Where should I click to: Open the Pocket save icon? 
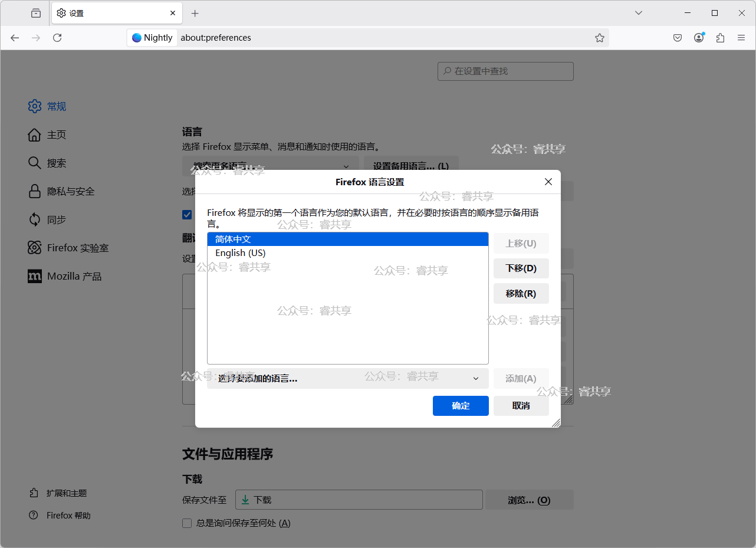[678, 38]
